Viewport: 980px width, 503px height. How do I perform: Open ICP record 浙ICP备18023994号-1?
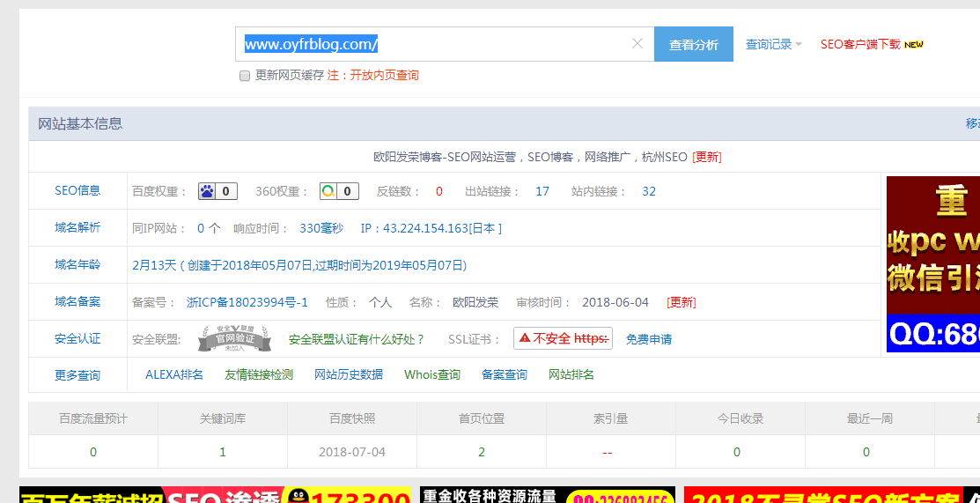(x=247, y=303)
